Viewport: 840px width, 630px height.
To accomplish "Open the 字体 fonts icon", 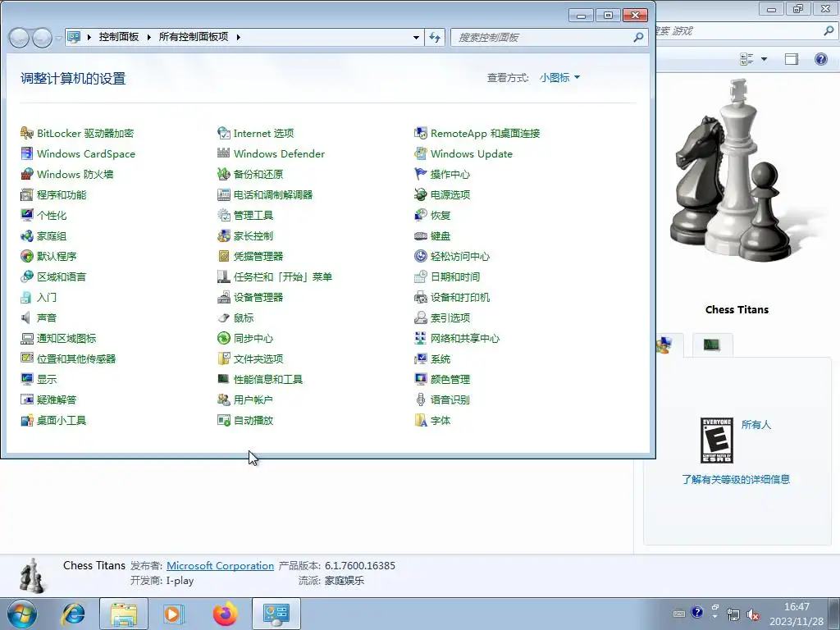I will pyautogui.click(x=421, y=420).
